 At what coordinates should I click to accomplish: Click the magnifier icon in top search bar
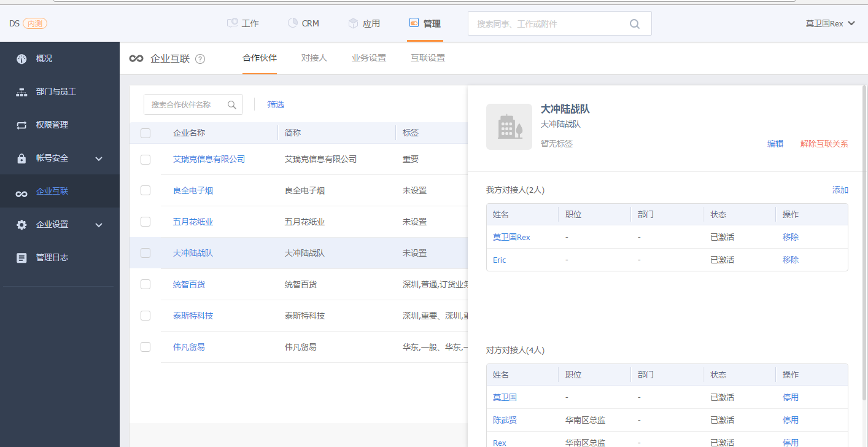coord(635,24)
